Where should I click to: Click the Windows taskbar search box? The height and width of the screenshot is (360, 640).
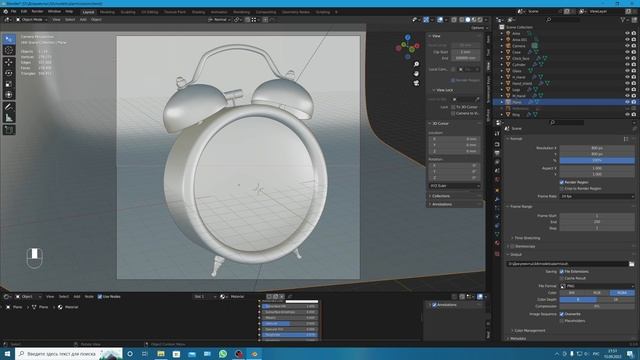coord(69,353)
